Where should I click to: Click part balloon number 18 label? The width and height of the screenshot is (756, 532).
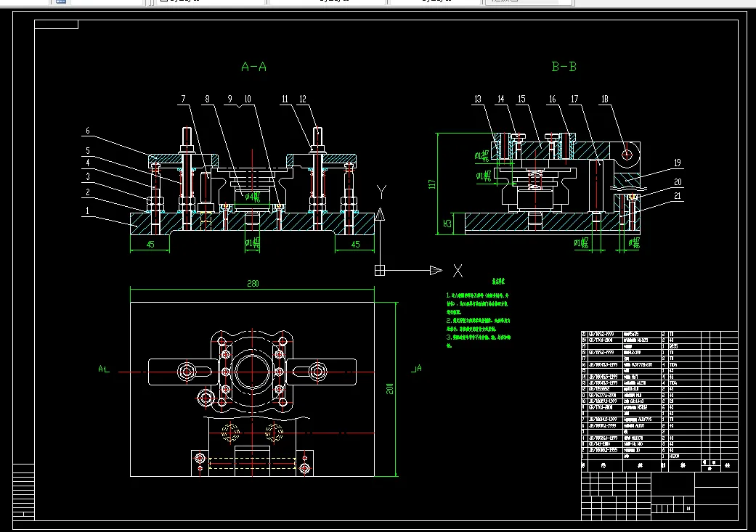(605, 98)
